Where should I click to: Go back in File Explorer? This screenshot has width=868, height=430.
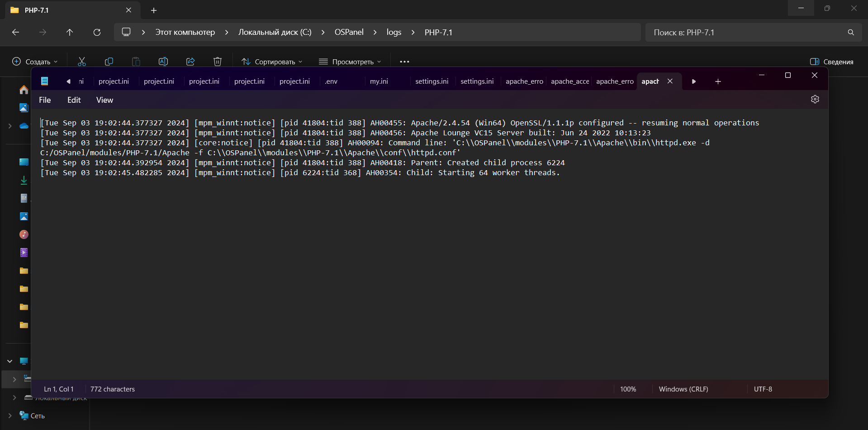pyautogui.click(x=15, y=32)
